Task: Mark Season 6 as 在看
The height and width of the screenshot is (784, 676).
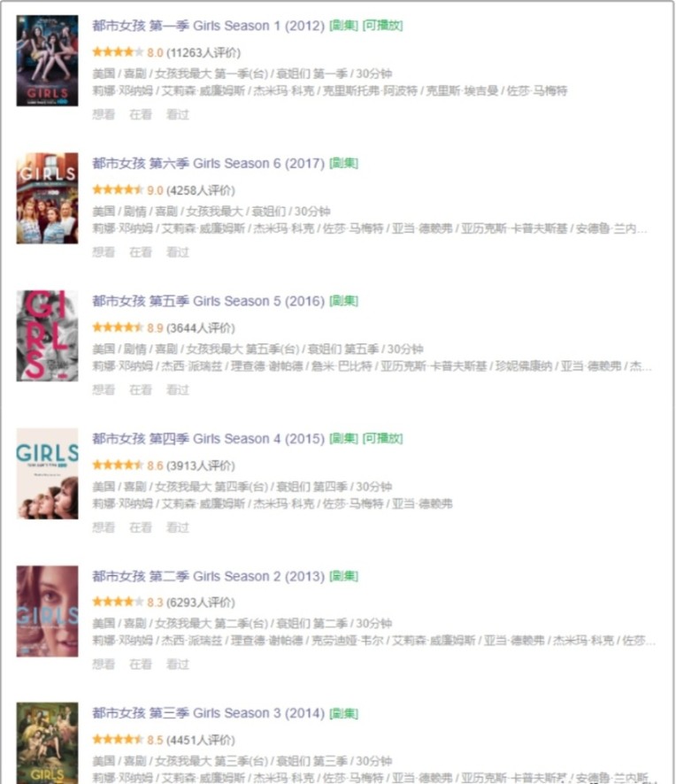Action: [x=141, y=252]
